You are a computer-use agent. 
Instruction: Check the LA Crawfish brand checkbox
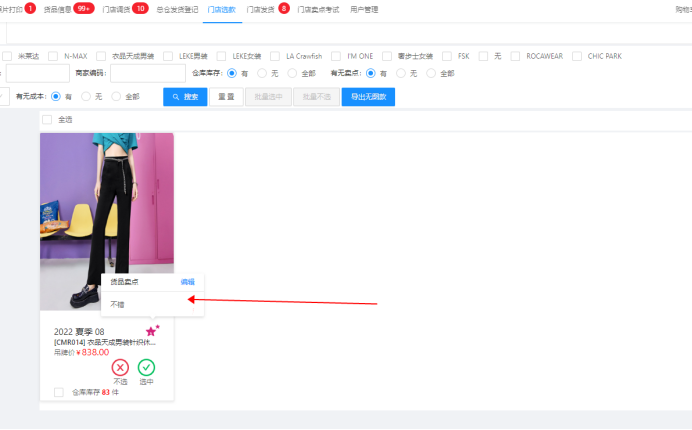(274, 56)
